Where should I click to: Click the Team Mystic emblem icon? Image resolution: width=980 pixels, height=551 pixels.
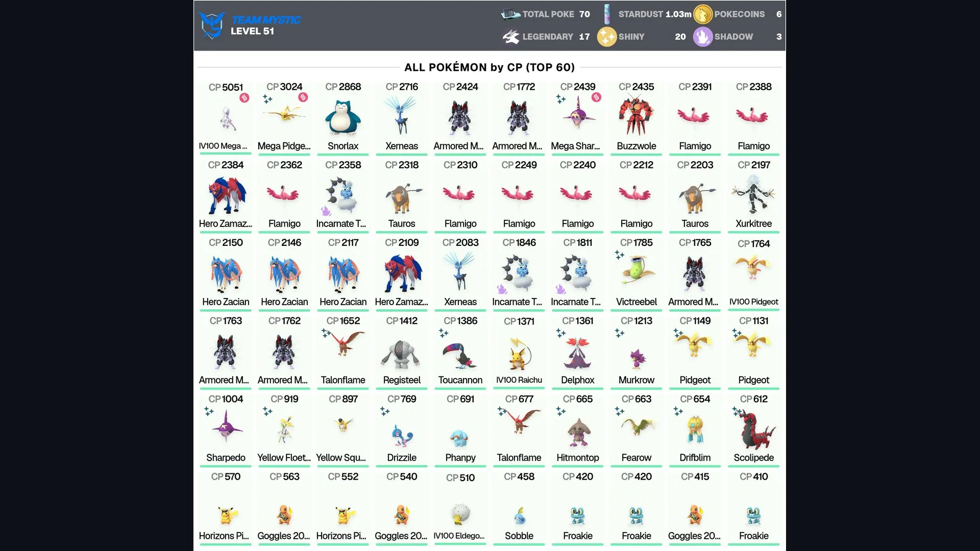(x=212, y=25)
